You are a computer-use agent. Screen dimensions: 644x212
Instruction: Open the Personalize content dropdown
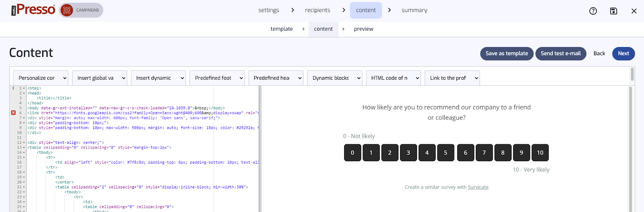point(41,78)
